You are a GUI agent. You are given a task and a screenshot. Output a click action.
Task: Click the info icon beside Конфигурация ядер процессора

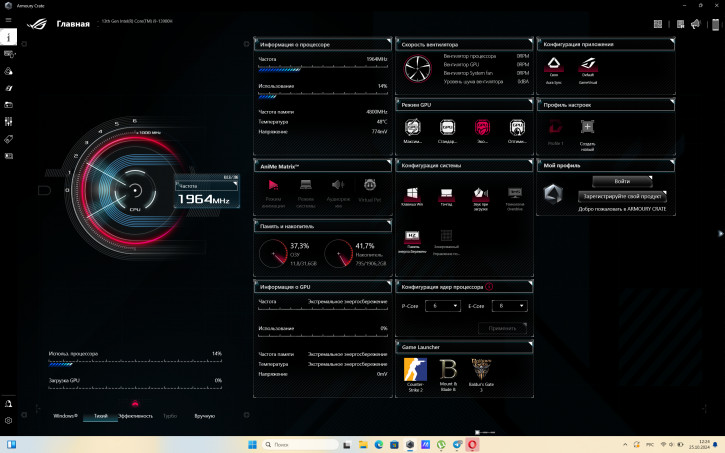pyautogui.click(x=489, y=287)
